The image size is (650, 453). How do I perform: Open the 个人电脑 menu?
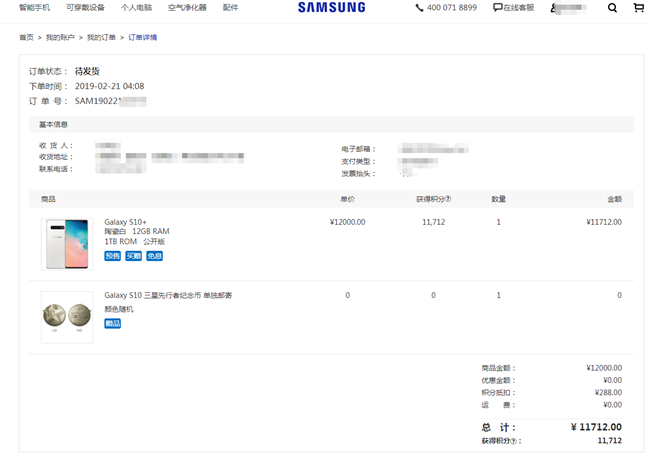136,7
